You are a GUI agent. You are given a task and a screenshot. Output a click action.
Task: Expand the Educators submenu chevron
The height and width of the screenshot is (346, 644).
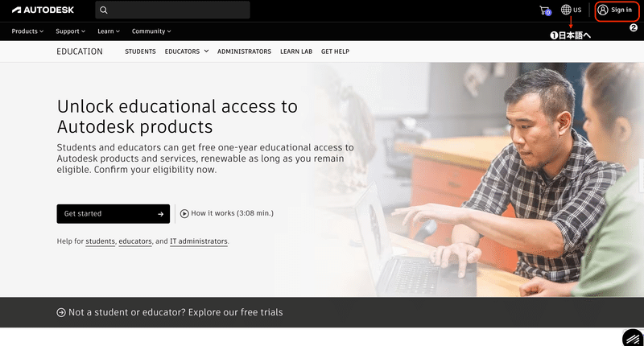click(206, 51)
